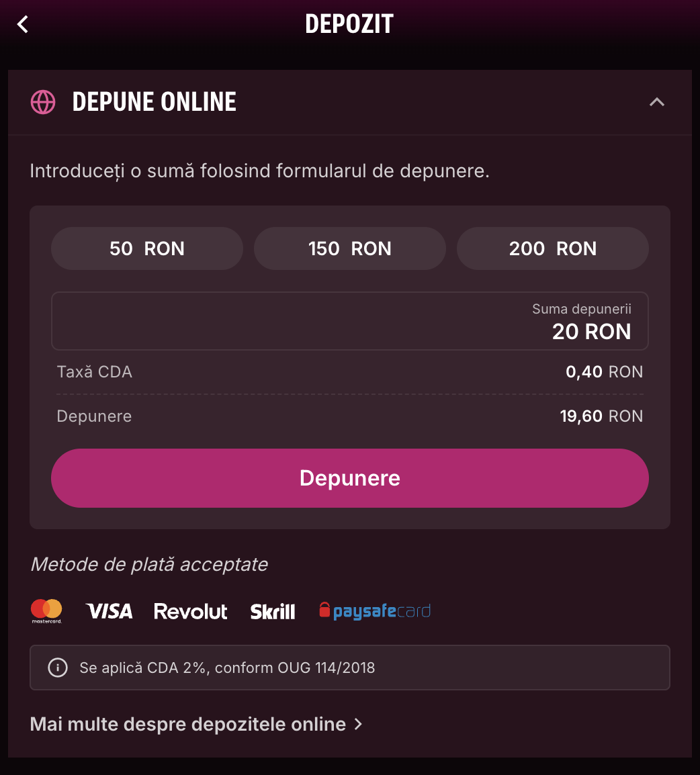Select the 150 RON preset amount
Viewport: 700px width, 775px height.
(x=349, y=248)
